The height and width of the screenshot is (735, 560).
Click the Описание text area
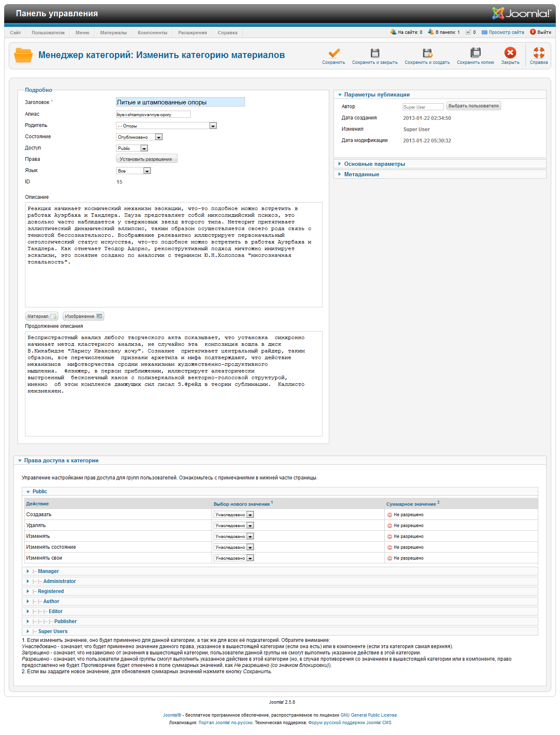click(174, 255)
